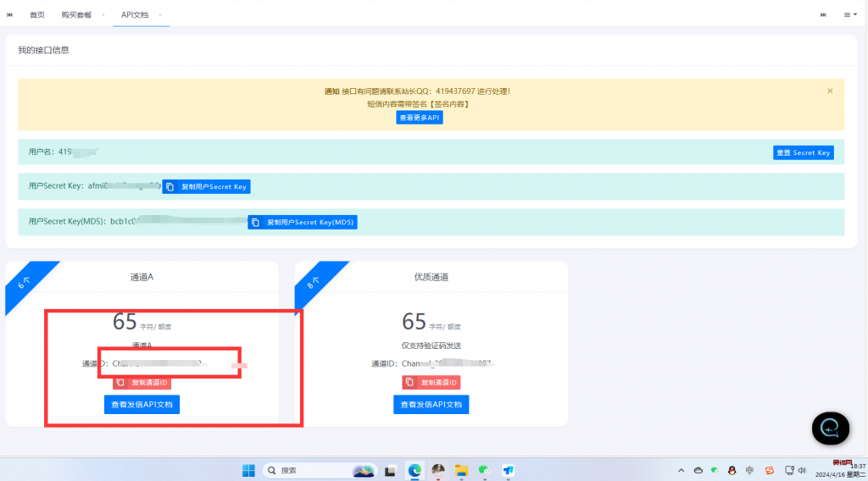
Task: Close the API文档 tab
Action: coord(160,15)
